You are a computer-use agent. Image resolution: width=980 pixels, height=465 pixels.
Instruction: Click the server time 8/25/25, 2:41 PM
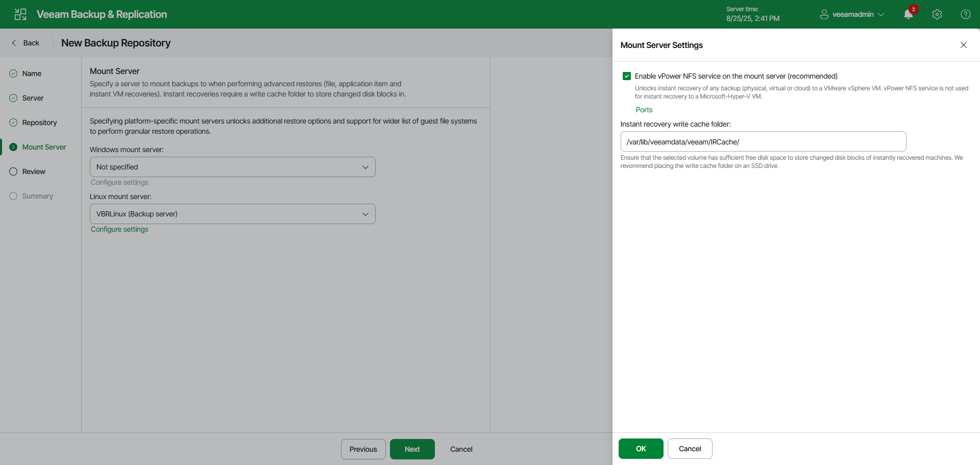pyautogui.click(x=753, y=18)
